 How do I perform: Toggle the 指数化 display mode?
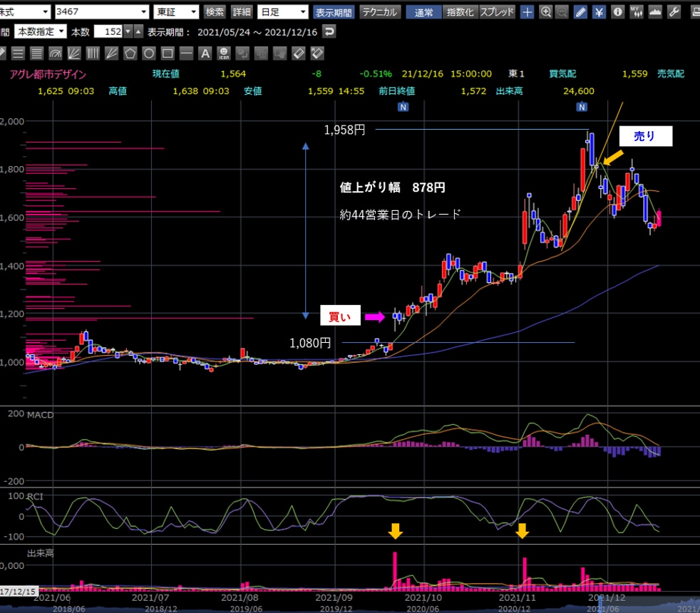460,12
